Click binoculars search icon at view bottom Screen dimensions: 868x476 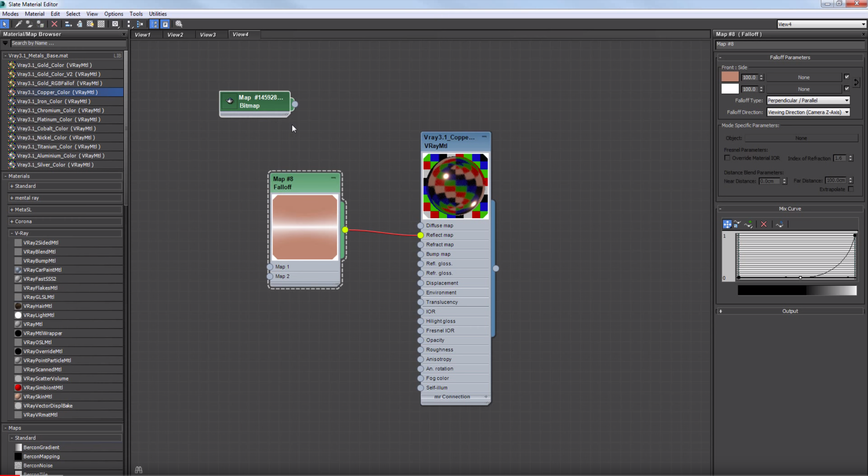pyautogui.click(x=139, y=470)
